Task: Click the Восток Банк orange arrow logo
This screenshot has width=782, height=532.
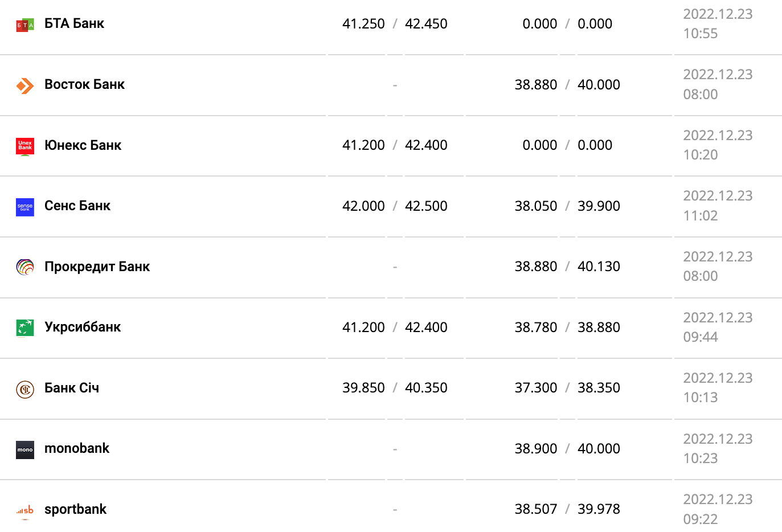Action: coord(25,85)
